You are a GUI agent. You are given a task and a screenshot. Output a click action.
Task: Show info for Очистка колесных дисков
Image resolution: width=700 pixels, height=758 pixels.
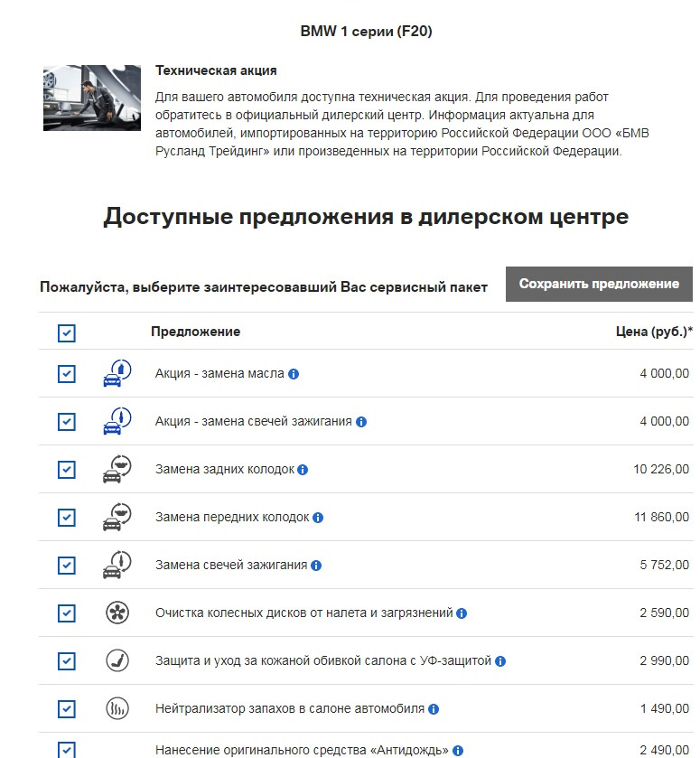tap(462, 613)
